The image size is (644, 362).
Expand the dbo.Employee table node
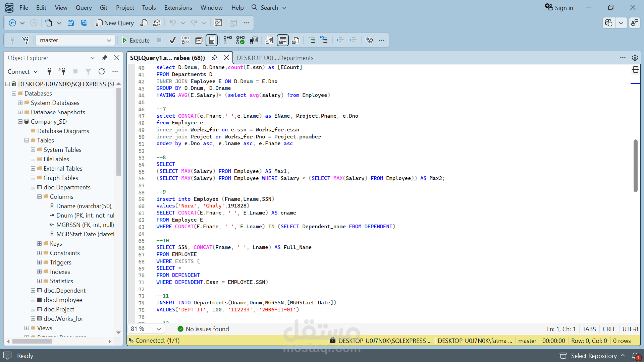33,300
